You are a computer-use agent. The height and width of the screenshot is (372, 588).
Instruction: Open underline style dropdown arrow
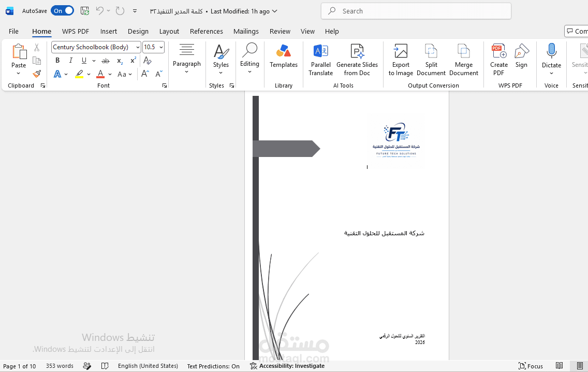pyautogui.click(x=94, y=61)
